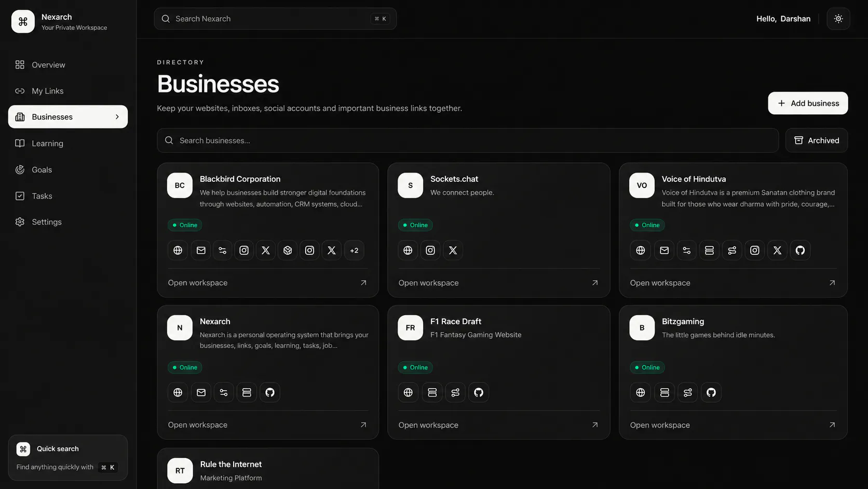Click the server icon on F1 Race Draft card
This screenshot has width=868, height=489.
pos(432,392)
